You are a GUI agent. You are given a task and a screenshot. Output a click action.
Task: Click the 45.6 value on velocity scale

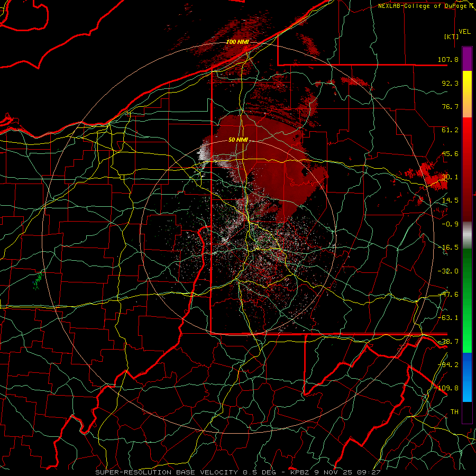pos(450,153)
